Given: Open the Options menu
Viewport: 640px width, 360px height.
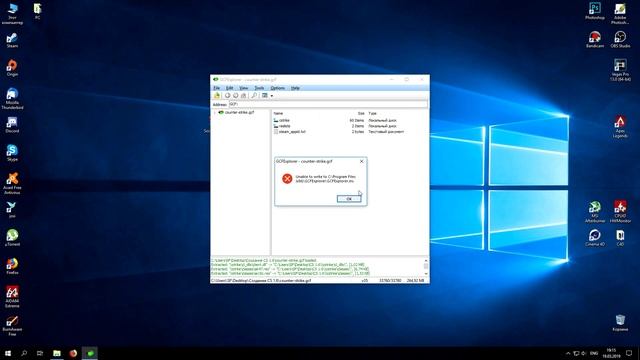Looking at the screenshot, I should click(x=278, y=88).
